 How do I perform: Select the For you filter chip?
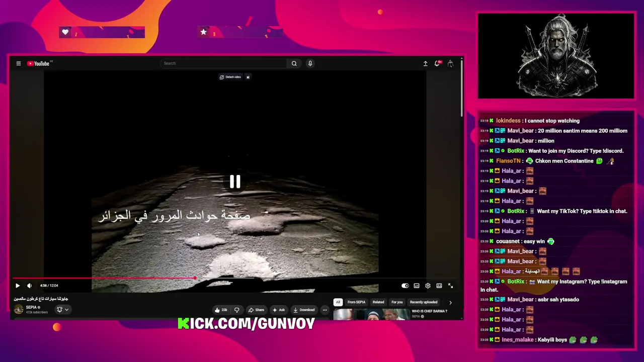[397, 302]
